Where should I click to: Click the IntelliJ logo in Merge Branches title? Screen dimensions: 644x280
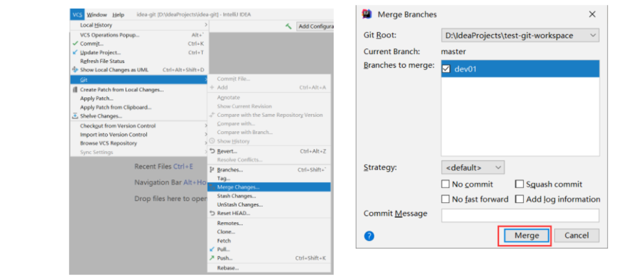pyautogui.click(x=367, y=14)
